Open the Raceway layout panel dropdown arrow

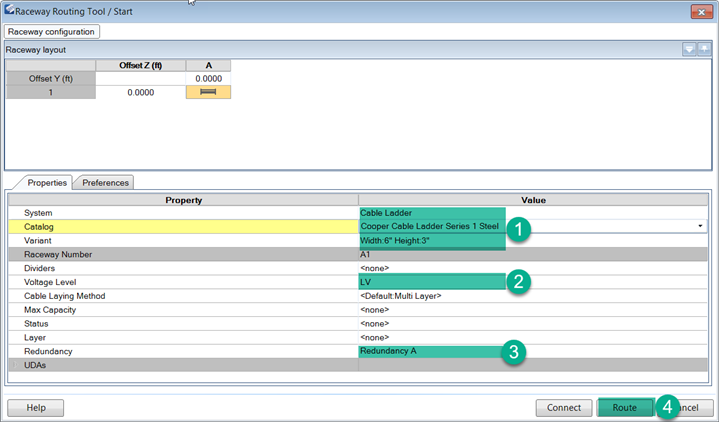(x=689, y=50)
